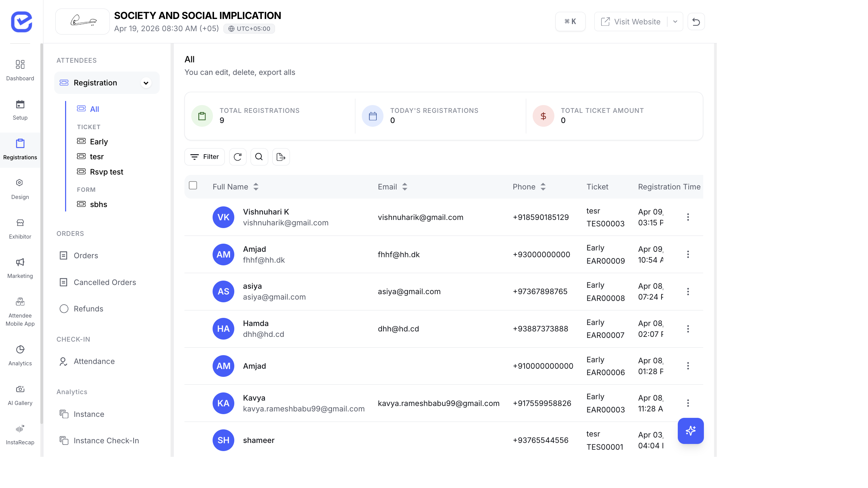Open row actions for asiya
868x488 pixels.
688,291
